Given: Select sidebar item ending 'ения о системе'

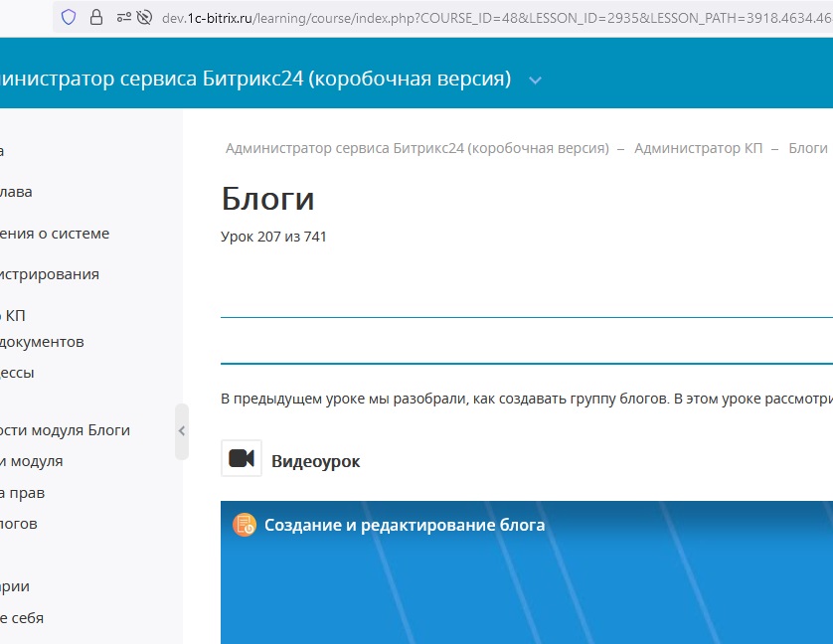Looking at the screenshot, I should coord(55,234).
